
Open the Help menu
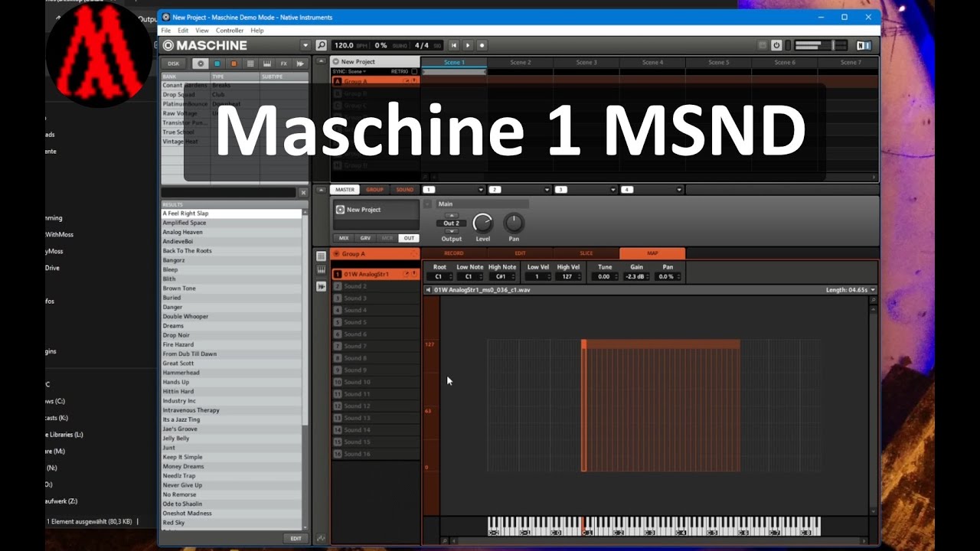click(x=257, y=31)
